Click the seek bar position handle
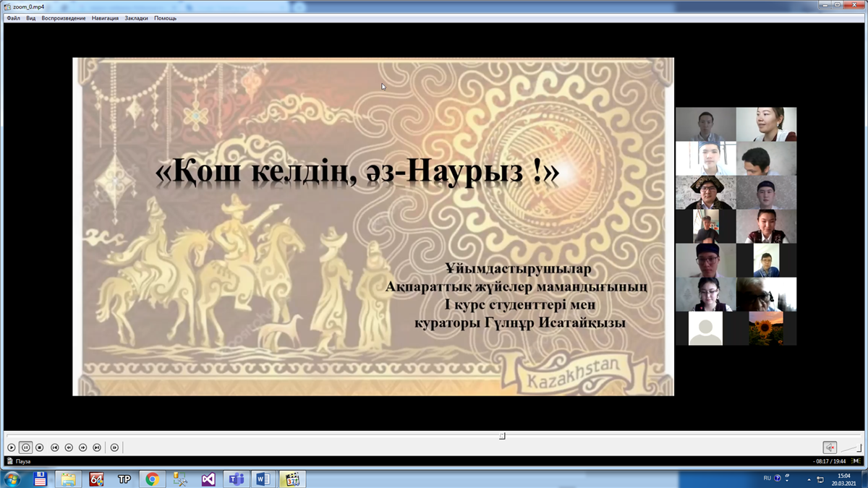The image size is (868, 488). pyautogui.click(x=502, y=436)
